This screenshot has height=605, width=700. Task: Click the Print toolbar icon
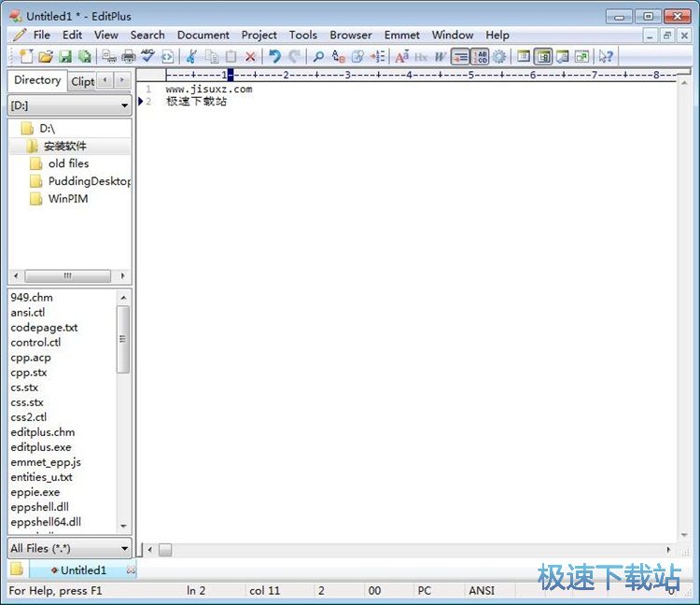click(x=128, y=57)
